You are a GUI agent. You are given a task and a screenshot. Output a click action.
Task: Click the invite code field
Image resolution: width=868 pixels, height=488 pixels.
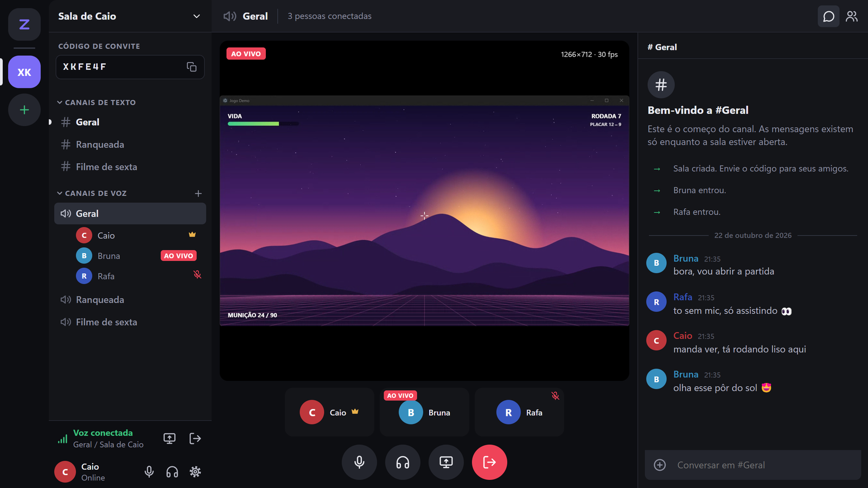[130, 67]
